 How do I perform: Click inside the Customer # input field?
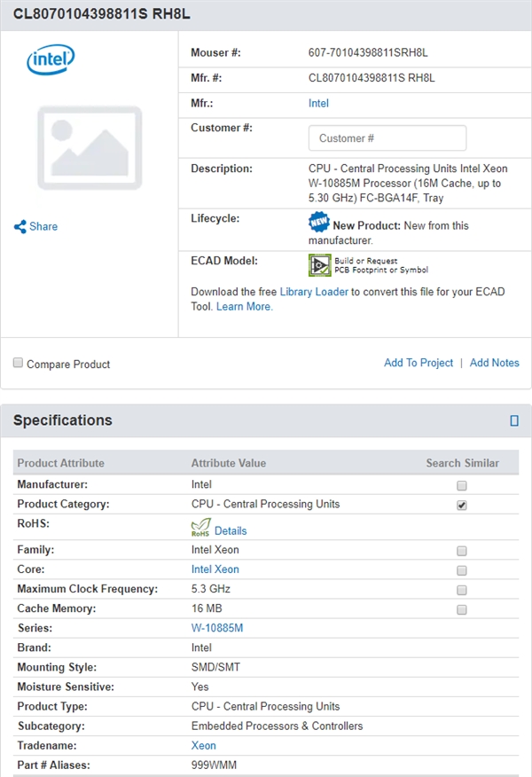[x=387, y=138]
